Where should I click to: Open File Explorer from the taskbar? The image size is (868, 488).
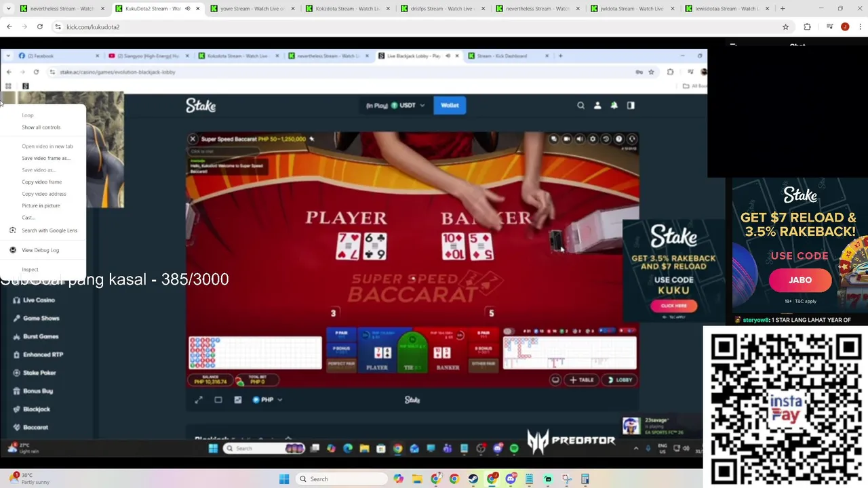click(417, 479)
